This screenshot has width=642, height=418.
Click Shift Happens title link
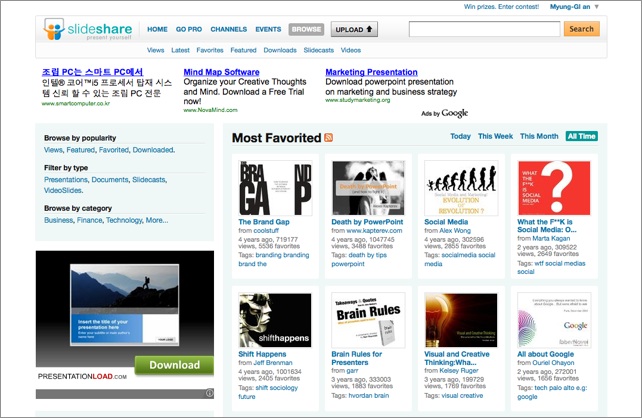point(262,354)
